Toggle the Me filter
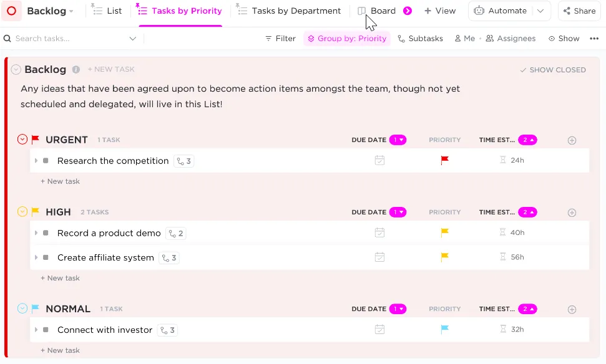The image size is (606, 364). click(x=465, y=38)
